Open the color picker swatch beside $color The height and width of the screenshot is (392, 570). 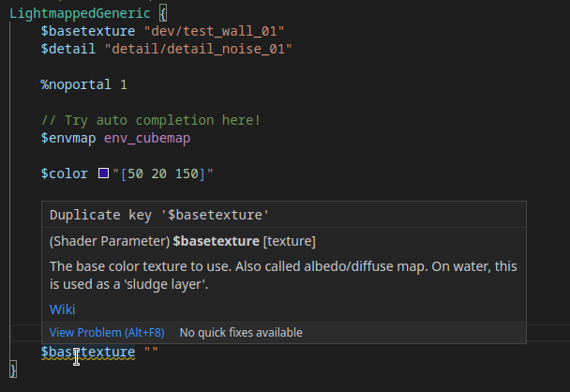pyautogui.click(x=104, y=173)
